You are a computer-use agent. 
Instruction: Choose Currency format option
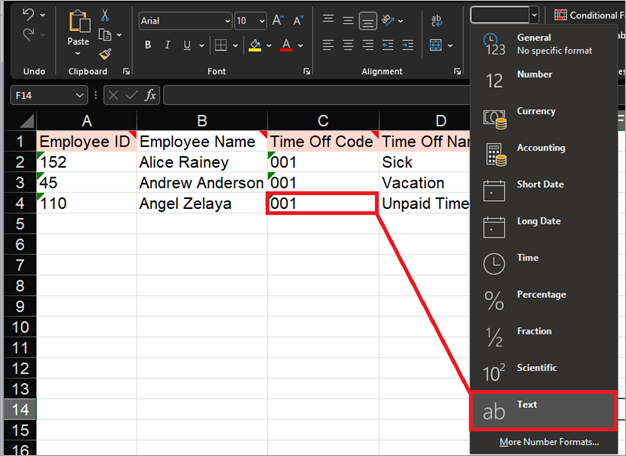(544, 117)
